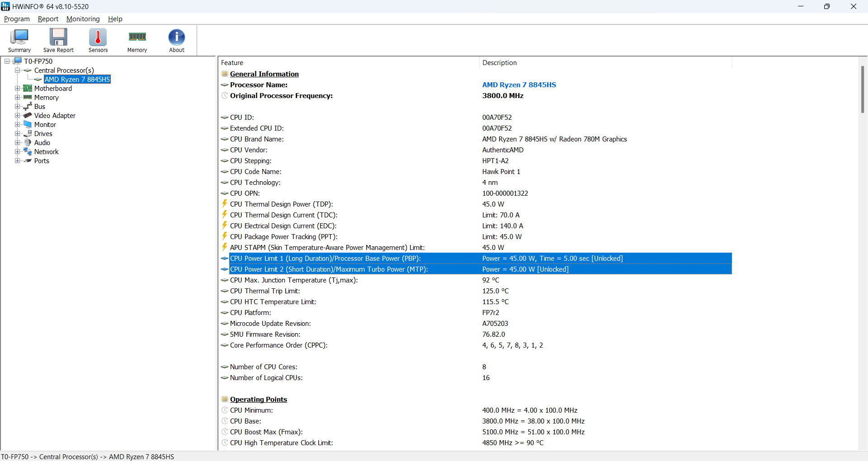
Task: Click the status bar path text
Action: click(88, 456)
